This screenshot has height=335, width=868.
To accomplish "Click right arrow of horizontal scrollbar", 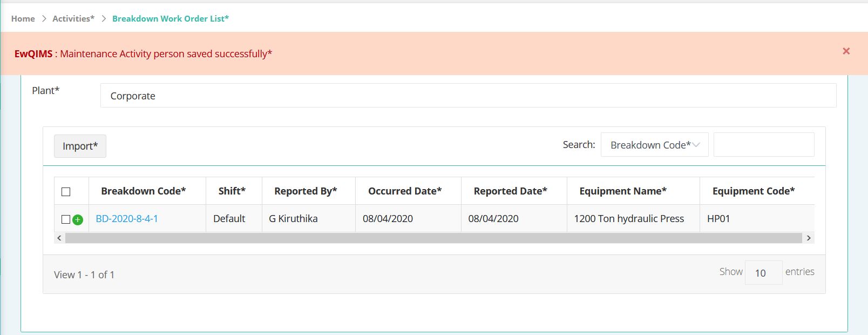I will point(808,238).
